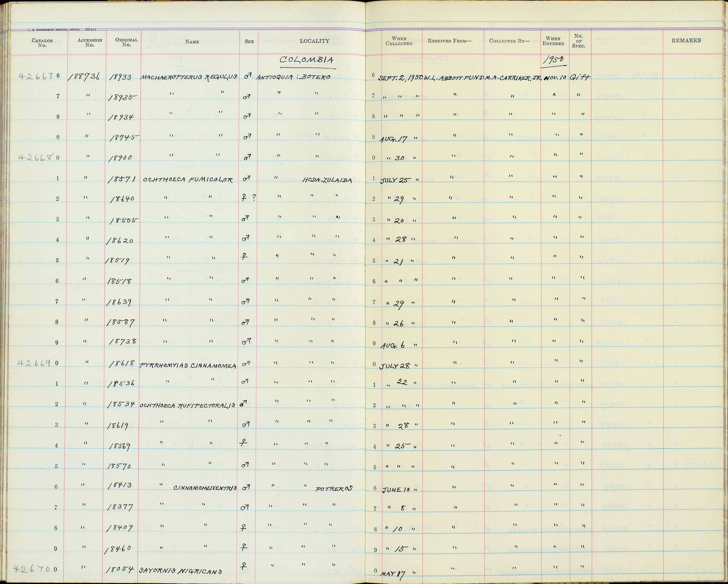This screenshot has height=584, width=728.
Task: Click the name 'Ochthoeca fumicolor'
Action: [x=188, y=180]
